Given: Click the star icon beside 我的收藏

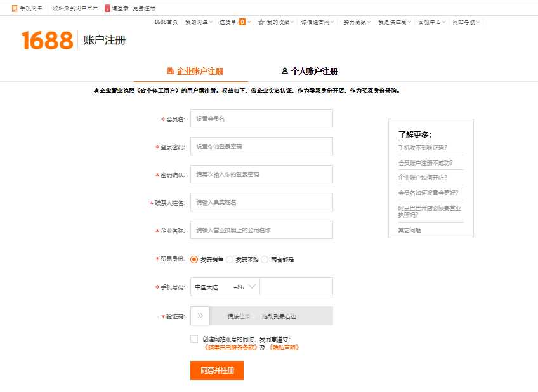Looking at the screenshot, I should point(261,22).
